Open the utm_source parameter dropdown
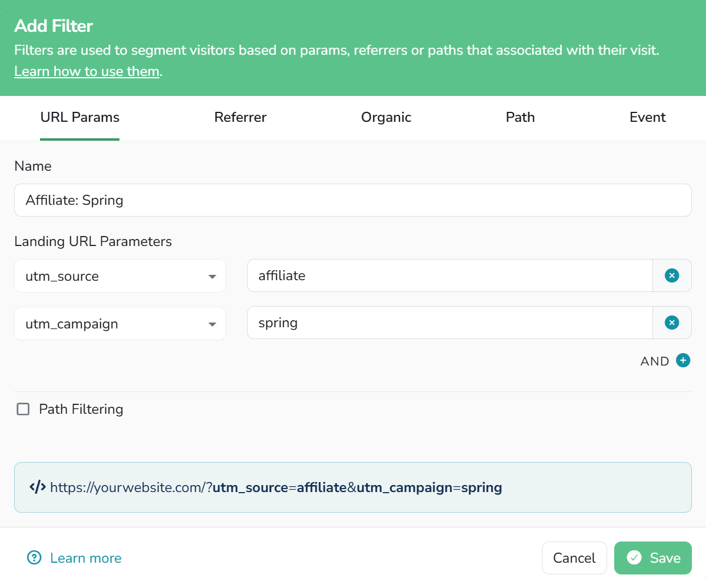The width and height of the screenshot is (706, 588). (120, 276)
